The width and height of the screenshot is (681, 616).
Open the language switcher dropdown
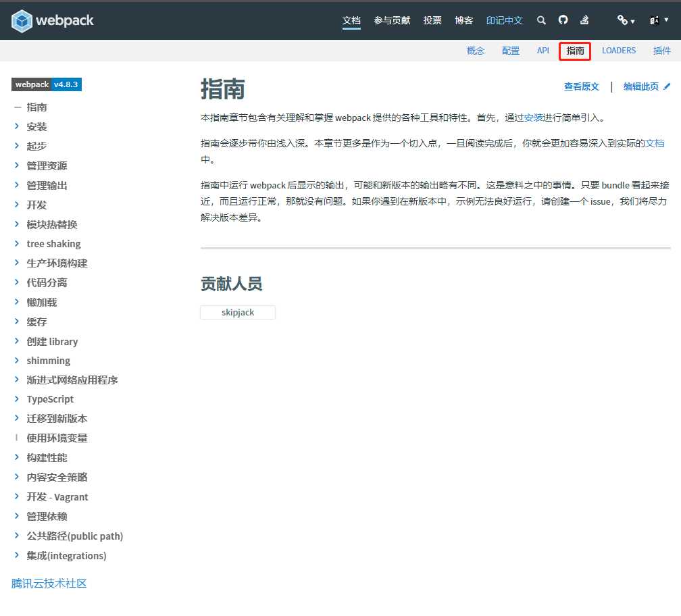click(659, 20)
